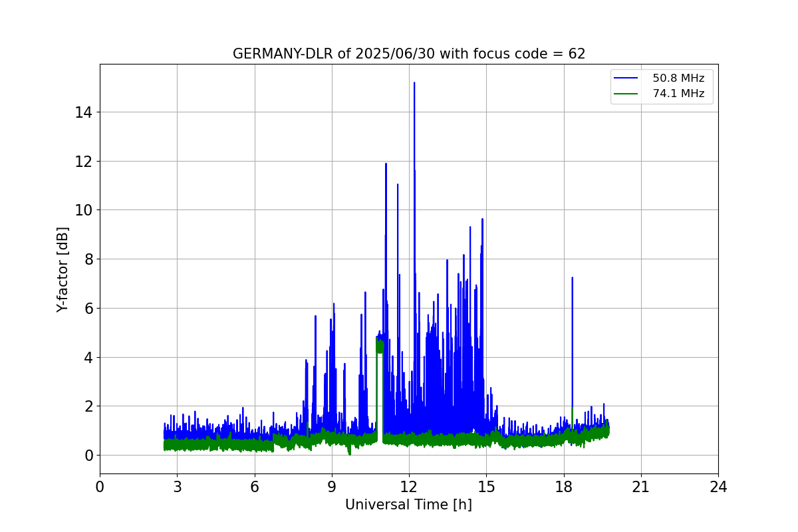Screen dimensions: 798x532
Task: Click y-axis tick label 10
Action: 84,210
